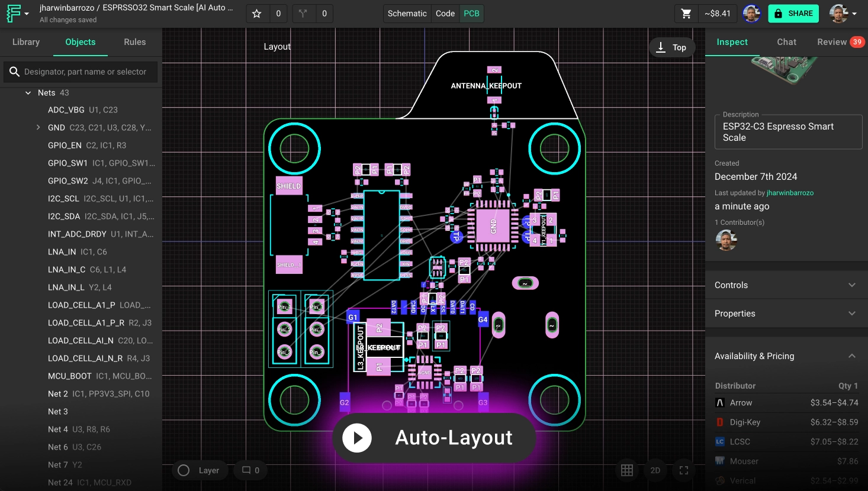
Task: Open the comments bubble icon
Action: pyautogui.click(x=246, y=470)
